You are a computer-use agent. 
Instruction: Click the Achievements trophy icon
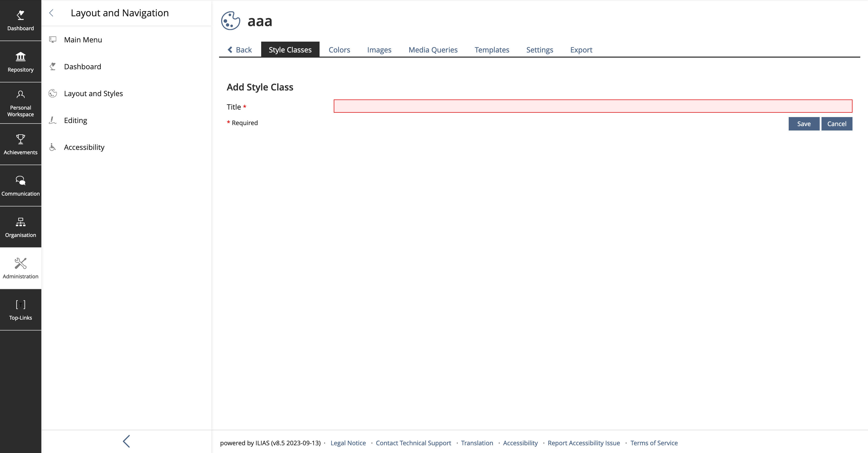[x=21, y=144]
